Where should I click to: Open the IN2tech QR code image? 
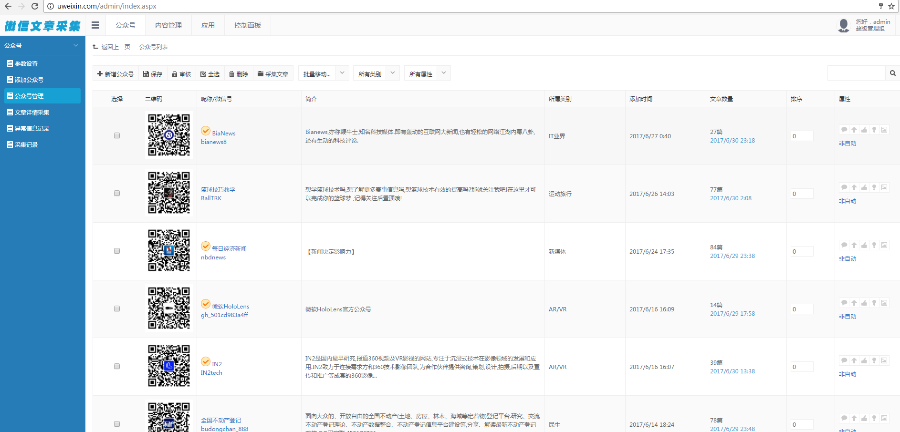169,366
